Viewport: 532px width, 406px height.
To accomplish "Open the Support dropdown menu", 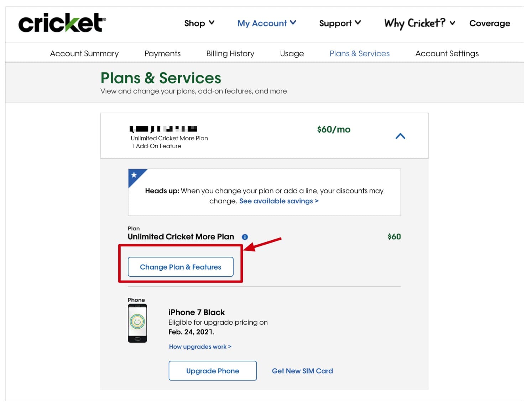I will 339,23.
